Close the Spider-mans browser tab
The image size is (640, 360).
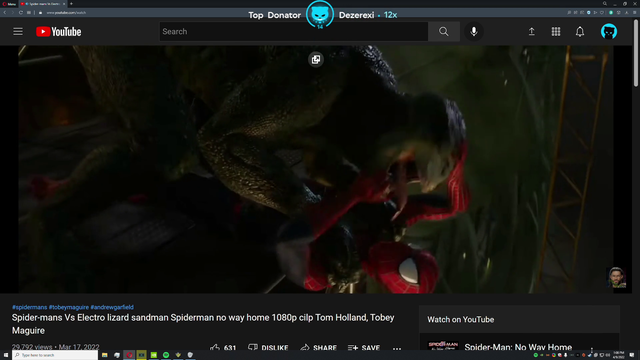(x=64, y=4)
